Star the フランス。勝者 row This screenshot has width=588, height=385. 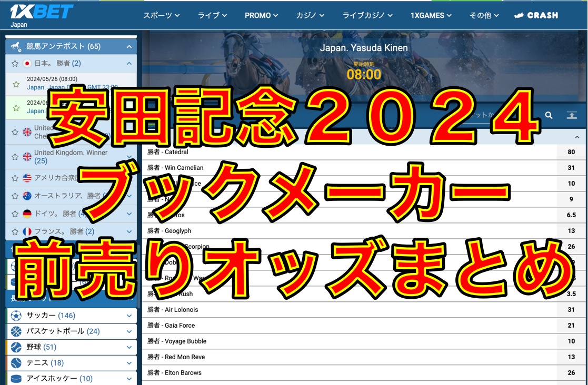(15, 232)
